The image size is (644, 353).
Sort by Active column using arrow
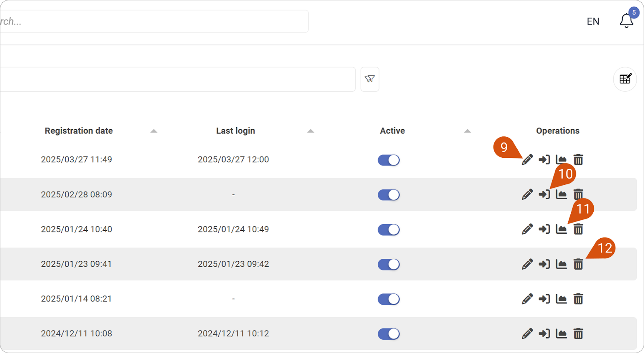[x=467, y=131]
